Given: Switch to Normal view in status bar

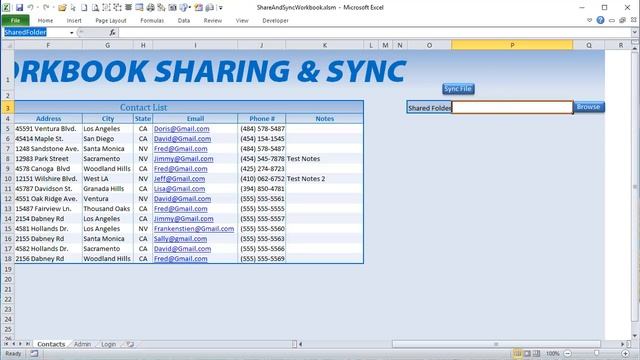Looking at the screenshot, I should click(518, 353).
